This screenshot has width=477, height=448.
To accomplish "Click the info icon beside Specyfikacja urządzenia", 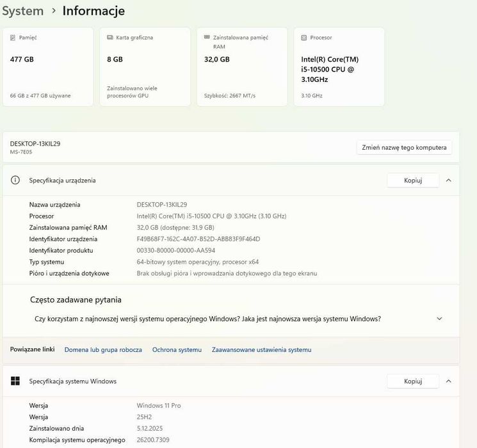I will pos(15,180).
